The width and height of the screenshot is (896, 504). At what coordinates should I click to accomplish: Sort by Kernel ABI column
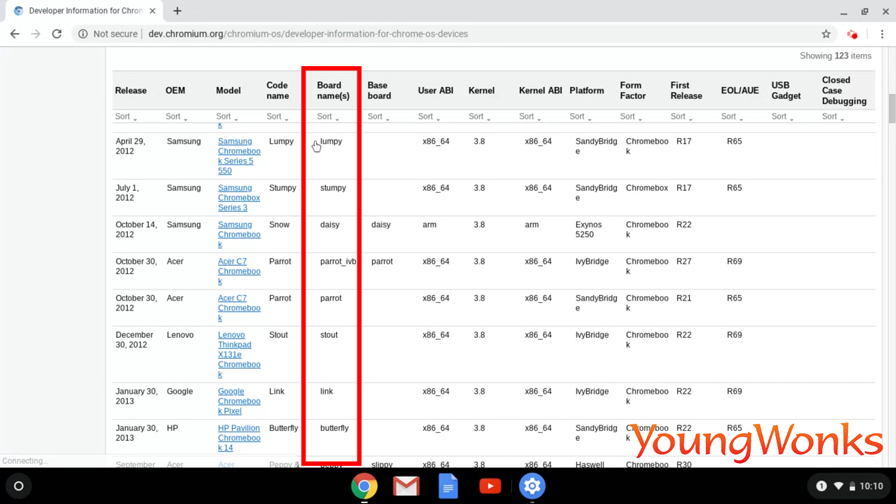530,117
